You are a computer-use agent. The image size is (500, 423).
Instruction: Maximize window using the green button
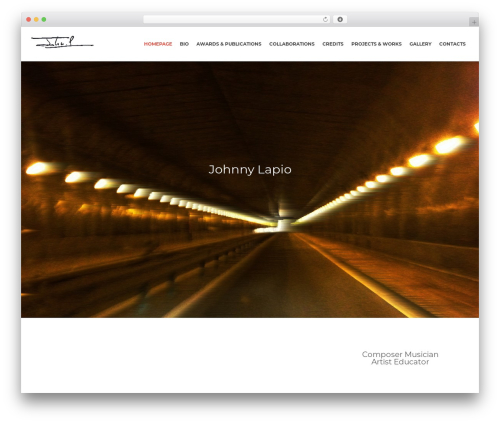coord(44,20)
